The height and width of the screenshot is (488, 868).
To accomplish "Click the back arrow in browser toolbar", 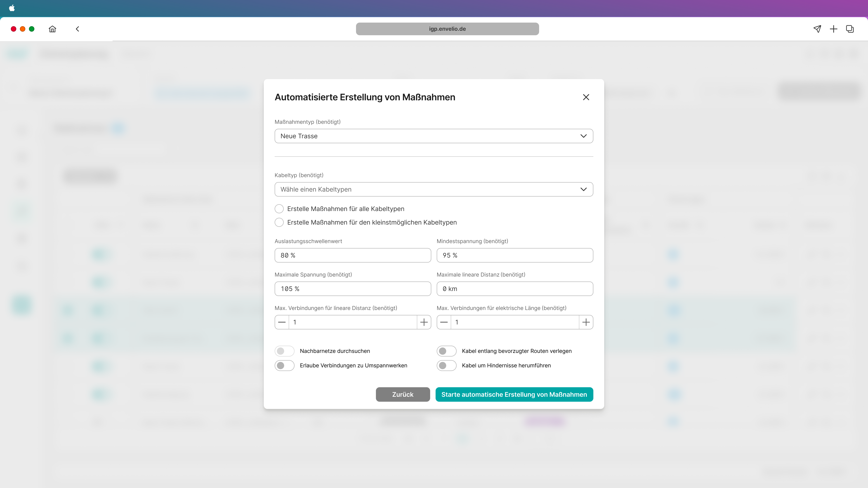I will pyautogui.click(x=78, y=29).
